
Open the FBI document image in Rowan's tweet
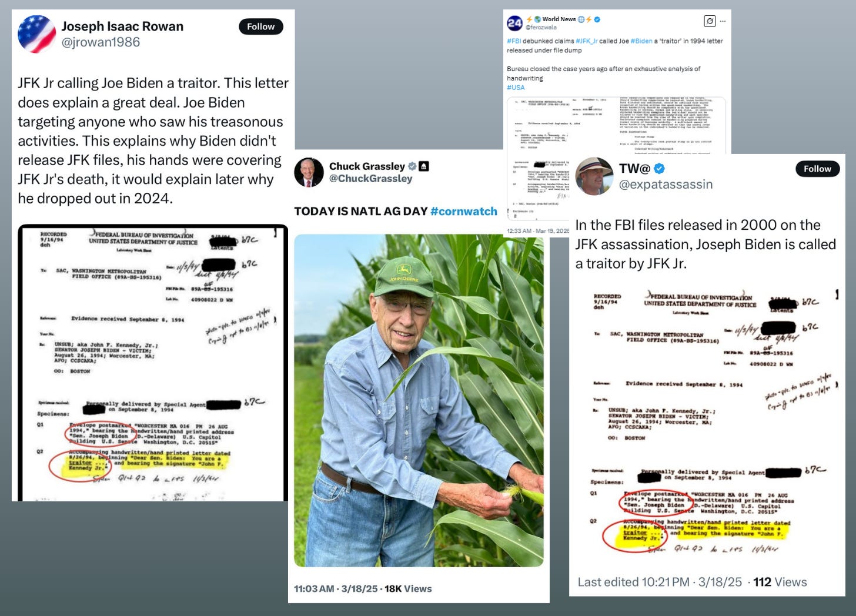point(153,363)
